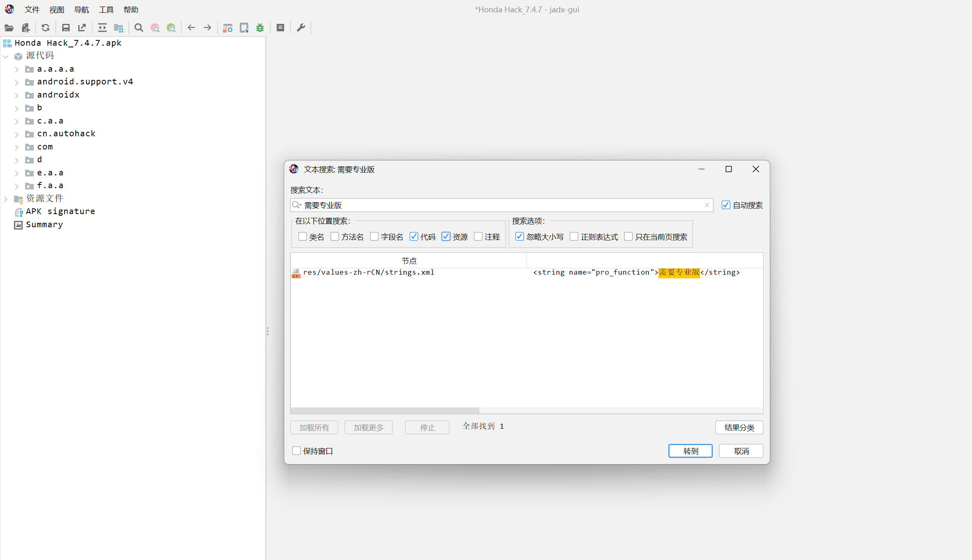Uncheck the 忽略大小写 option
The width and height of the screenshot is (972, 560).
point(520,237)
